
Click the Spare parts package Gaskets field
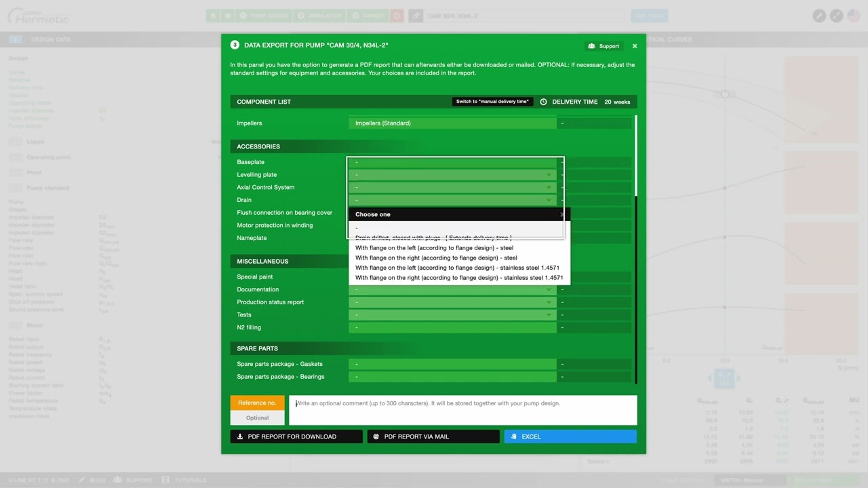click(452, 364)
